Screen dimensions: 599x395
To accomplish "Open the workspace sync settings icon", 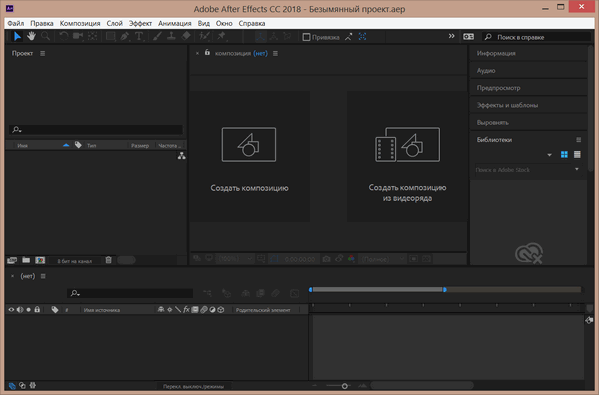I will 468,37.
